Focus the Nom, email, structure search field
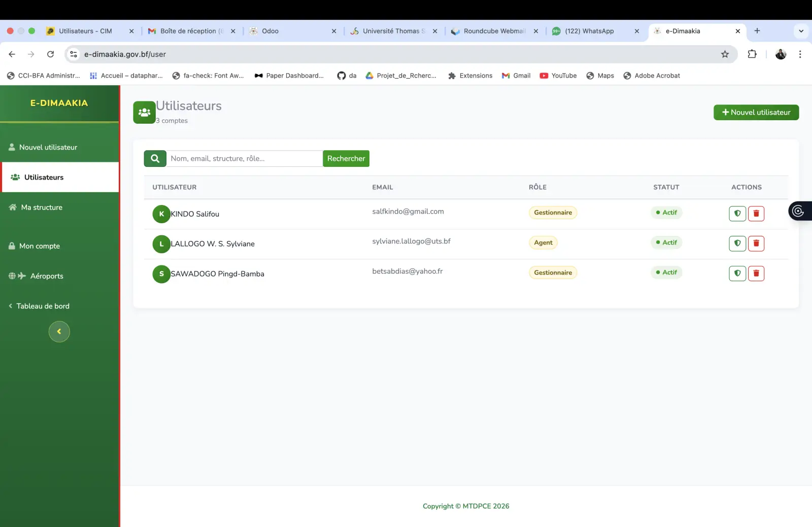This screenshot has height=527, width=812. coord(245,159)
